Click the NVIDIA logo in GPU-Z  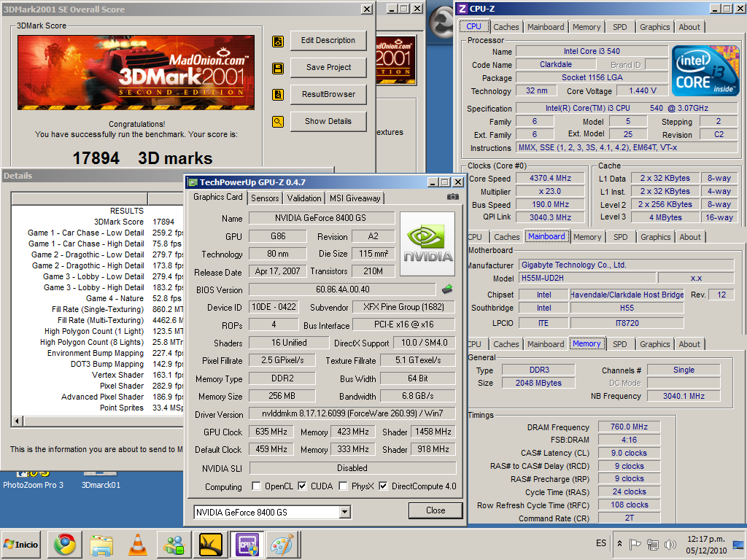coord(427,244)
